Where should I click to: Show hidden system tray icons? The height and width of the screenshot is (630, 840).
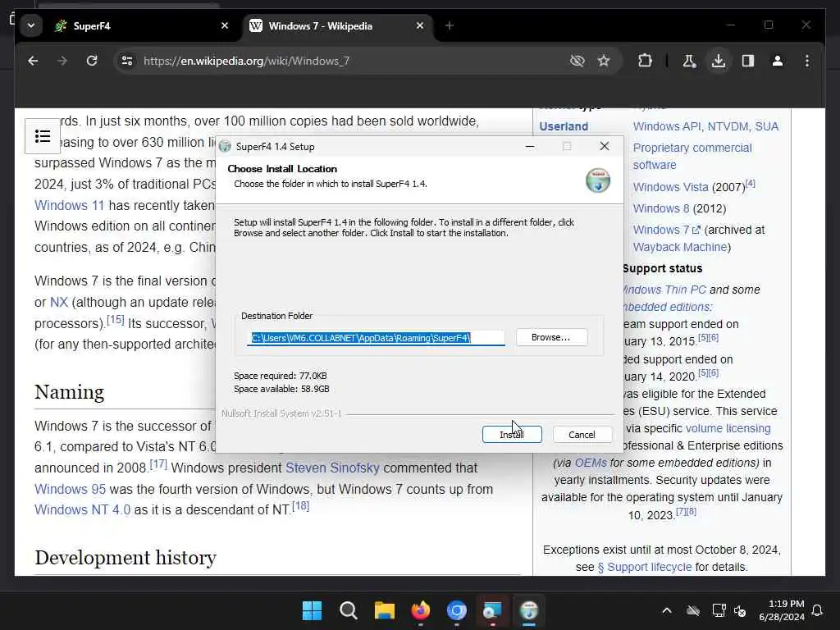(666, 610)
